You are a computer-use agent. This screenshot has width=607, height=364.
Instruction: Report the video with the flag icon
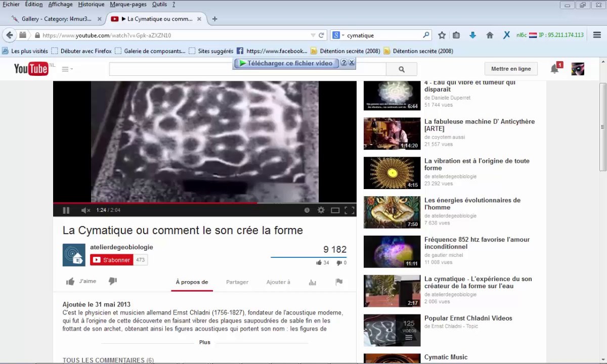tap(339, 282)
